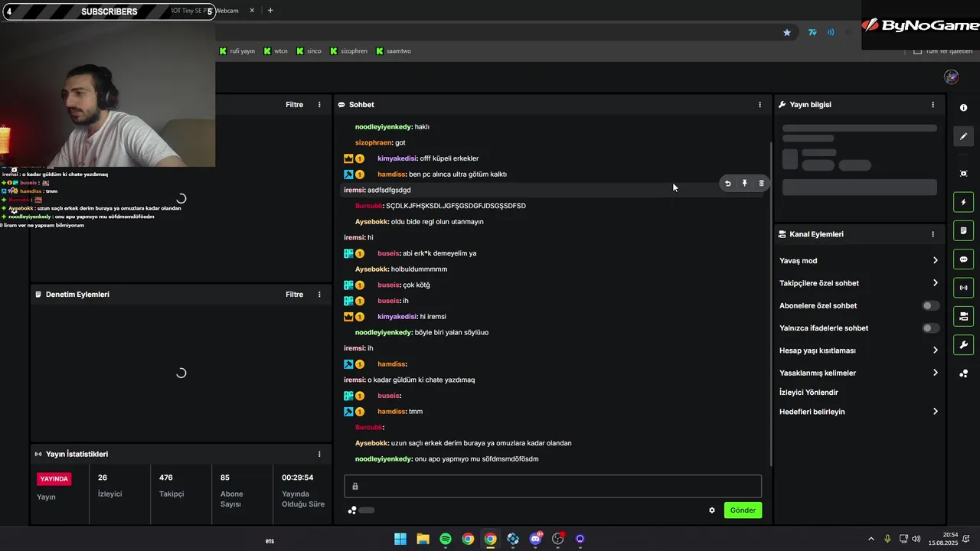Toggle Yalnızca ifadelerle sohbet switch
980x551 pixels.
coord(929,328)
